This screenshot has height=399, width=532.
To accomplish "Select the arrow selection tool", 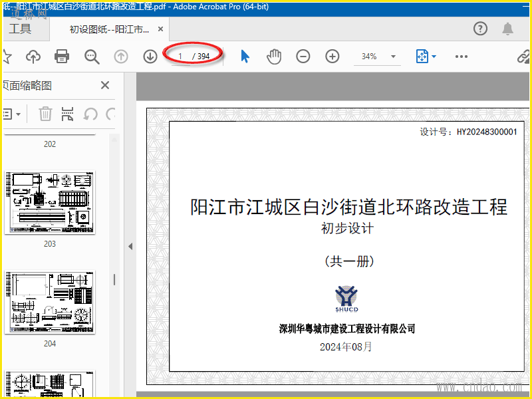I will (245, 57).
